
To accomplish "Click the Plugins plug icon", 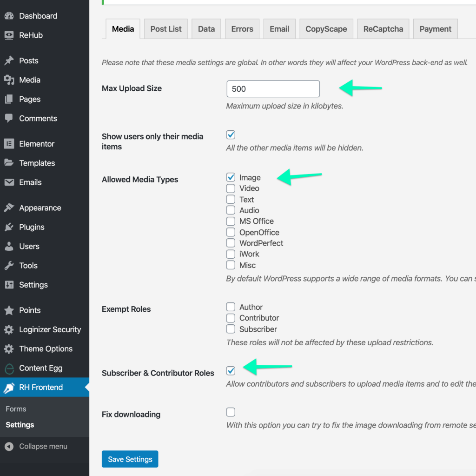I will pos(9,227).
